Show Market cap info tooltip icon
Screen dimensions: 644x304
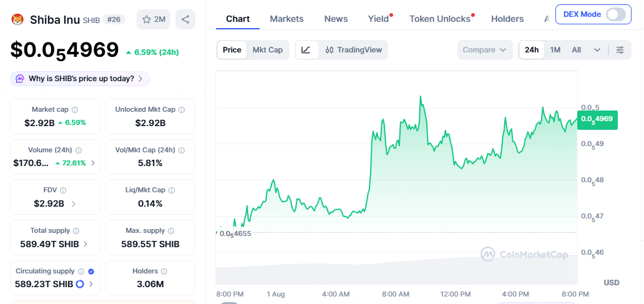(75, 110)
